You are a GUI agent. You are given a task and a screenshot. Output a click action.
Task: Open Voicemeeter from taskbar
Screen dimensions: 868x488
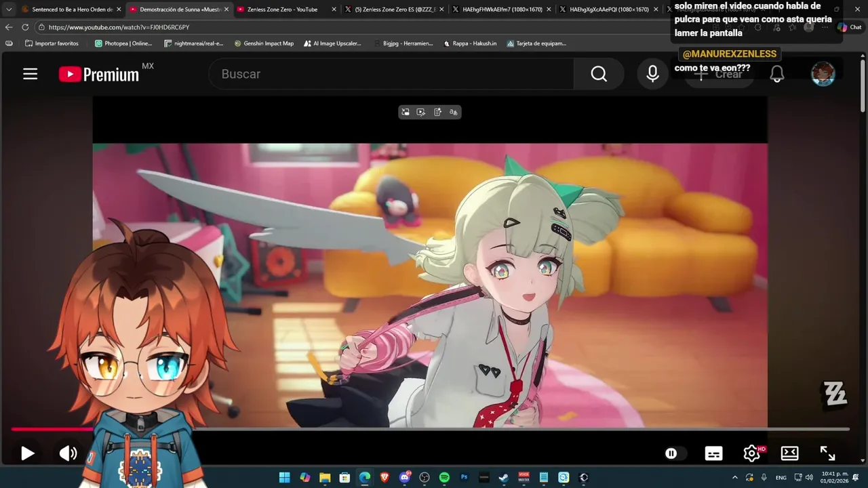tap(524, 477)
